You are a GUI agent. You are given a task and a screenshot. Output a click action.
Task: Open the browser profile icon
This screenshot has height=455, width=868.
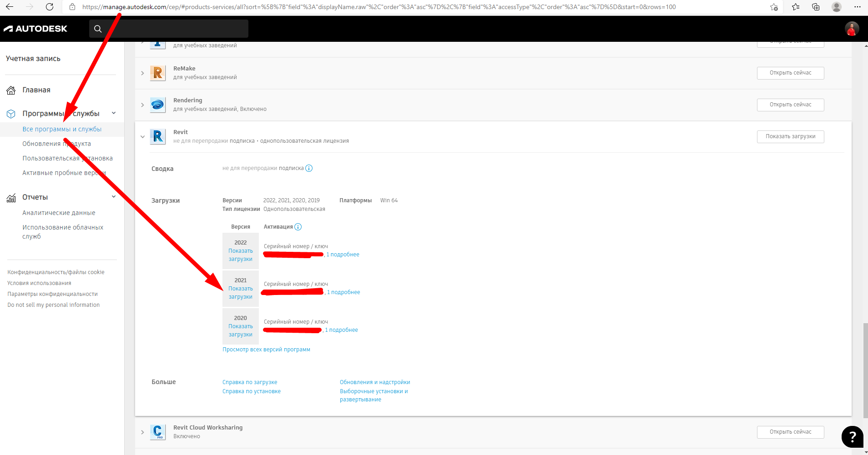[x=836, y=7]
